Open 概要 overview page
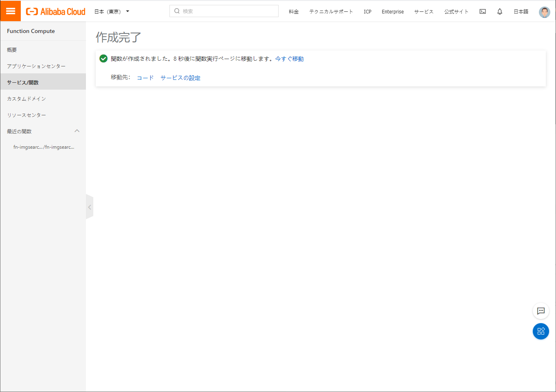Viewport: 556px width, 392px height. click(12, 49)
